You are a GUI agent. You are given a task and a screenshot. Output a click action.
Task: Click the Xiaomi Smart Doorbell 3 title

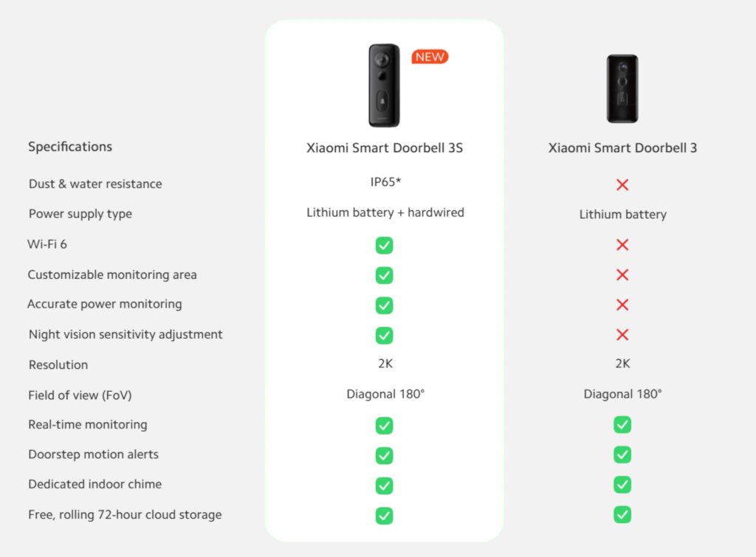click(x=622, y=148)
